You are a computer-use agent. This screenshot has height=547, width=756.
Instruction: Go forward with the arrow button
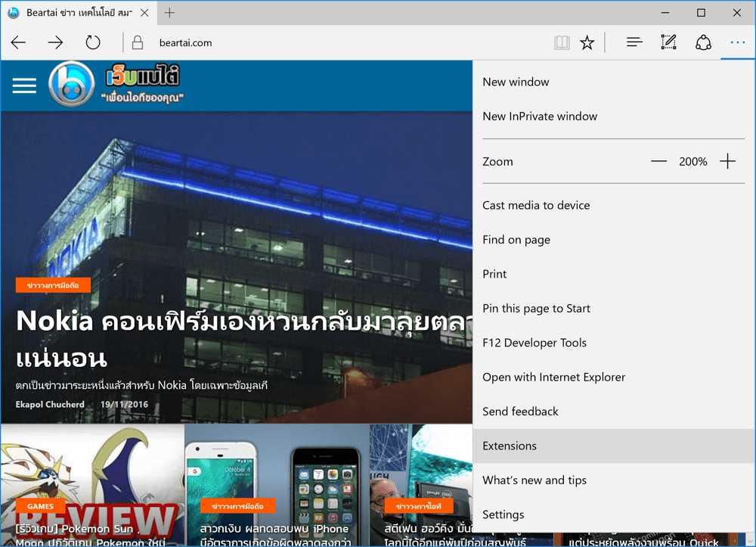(55, 43)
